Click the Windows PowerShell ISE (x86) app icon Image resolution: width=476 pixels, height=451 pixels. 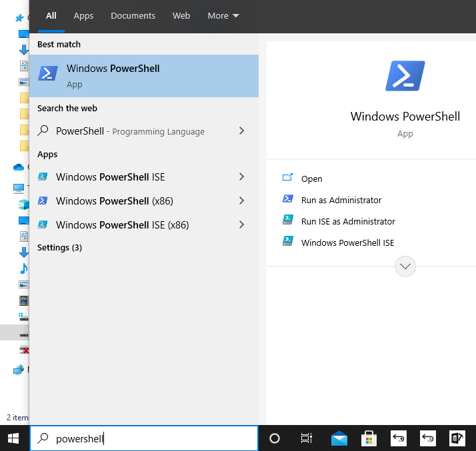coord(43,225)
